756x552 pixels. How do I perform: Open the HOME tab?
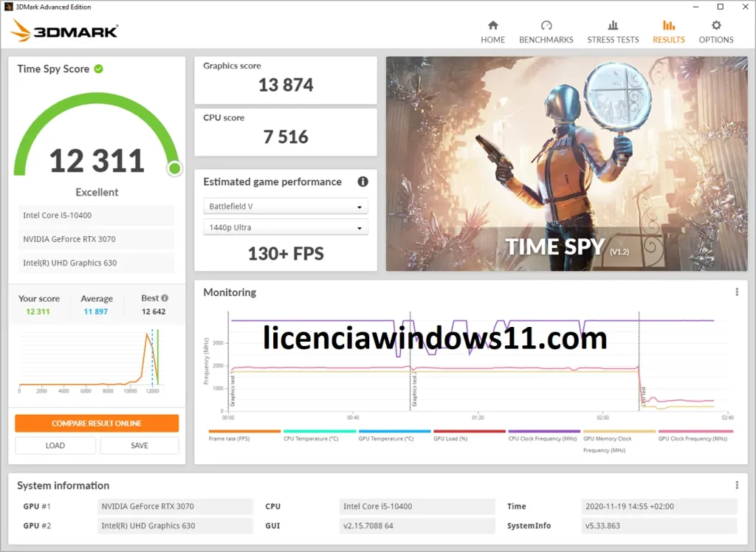point(492,32)
